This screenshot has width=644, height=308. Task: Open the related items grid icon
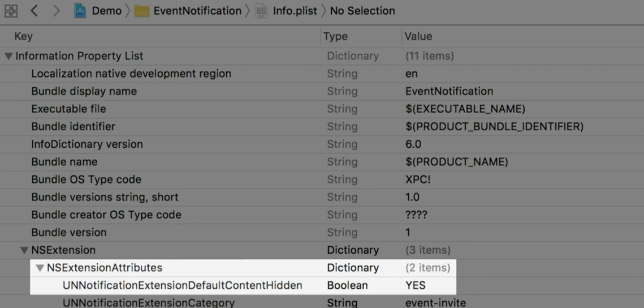[11, 11]
